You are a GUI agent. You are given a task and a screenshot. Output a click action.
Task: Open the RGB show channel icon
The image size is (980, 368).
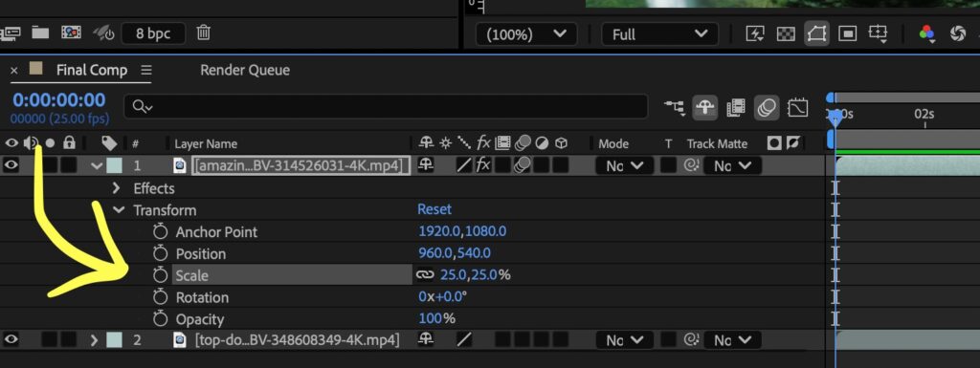(x=926, y=34)
